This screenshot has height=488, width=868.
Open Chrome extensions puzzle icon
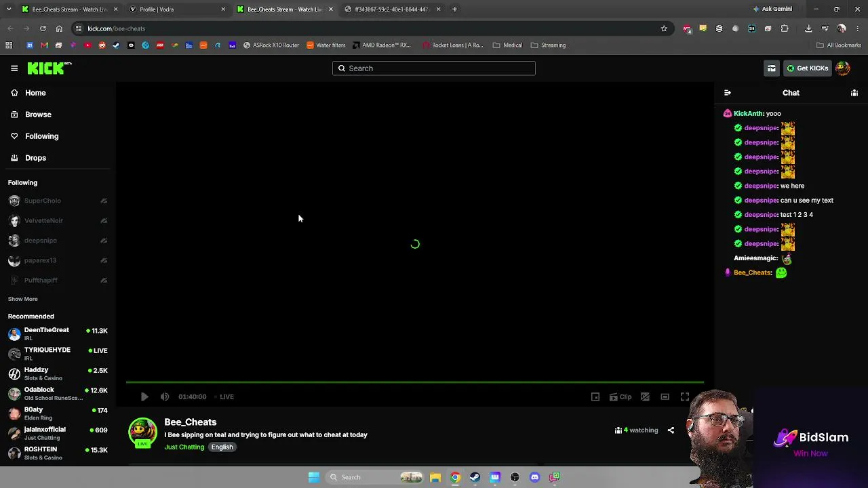pyautogui.click(x=785, y=28)
